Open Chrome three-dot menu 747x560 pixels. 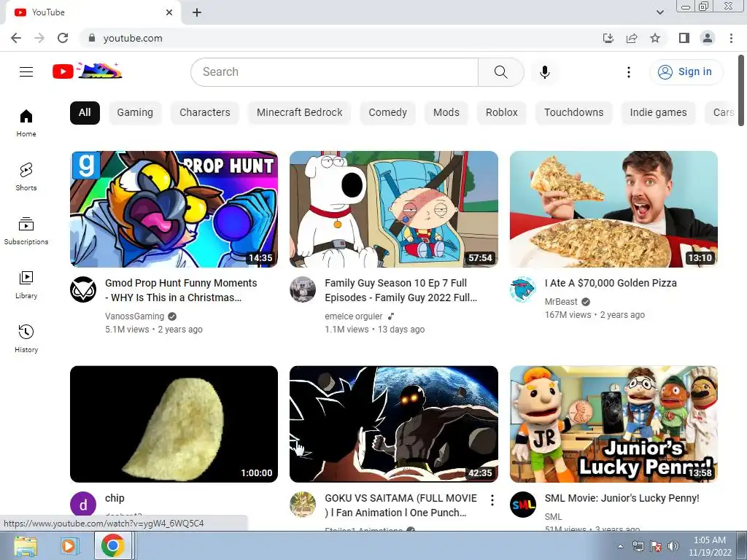click(731, 38)
